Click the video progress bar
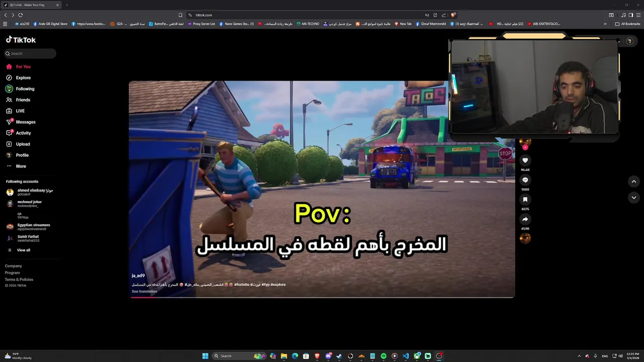The width and height of the screenshot is (644, 362). (x=322, y=297)
